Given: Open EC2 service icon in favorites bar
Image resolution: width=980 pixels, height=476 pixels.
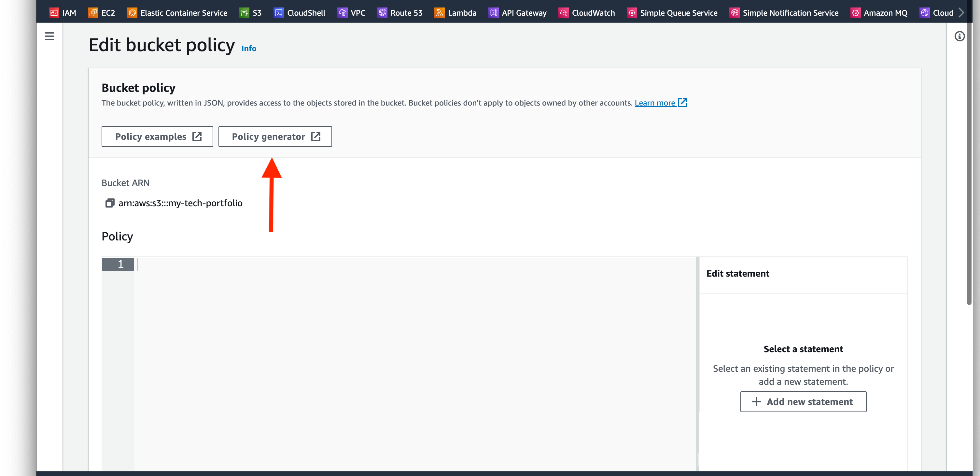Looking at the screenshot, I should point(93,13).
